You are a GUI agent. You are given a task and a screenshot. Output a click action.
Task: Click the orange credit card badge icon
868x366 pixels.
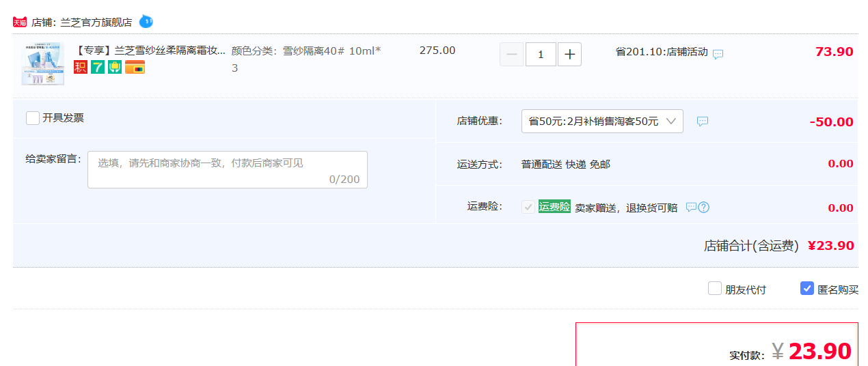click(135, 67)
